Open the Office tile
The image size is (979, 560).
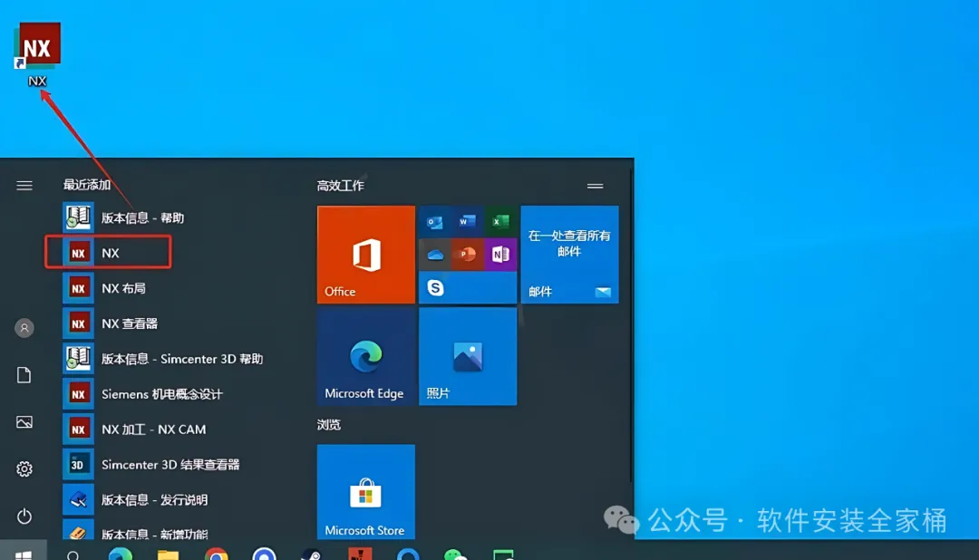point(366,255)
